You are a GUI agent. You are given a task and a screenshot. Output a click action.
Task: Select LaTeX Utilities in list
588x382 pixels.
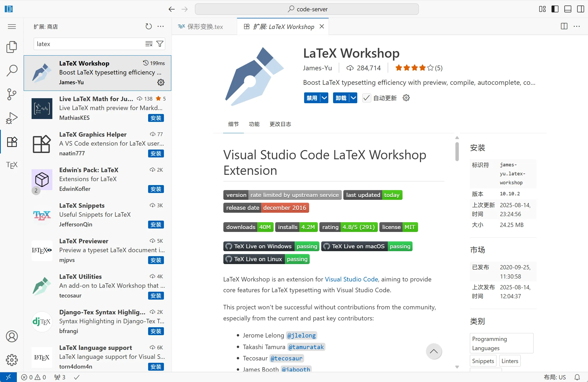coord(97,286)
